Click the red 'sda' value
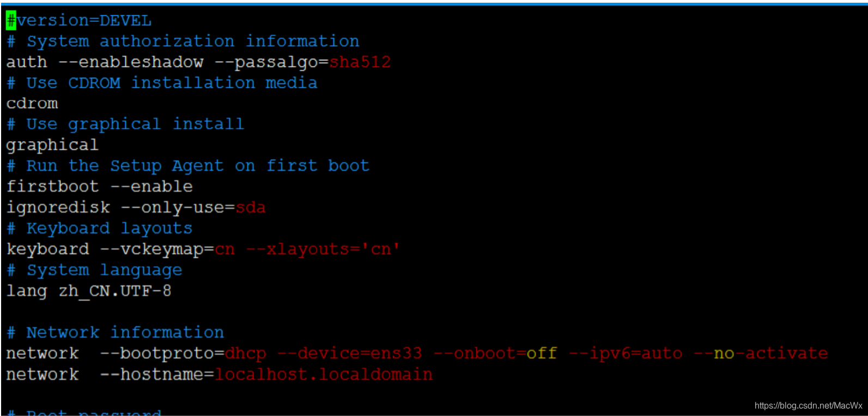868x416 pixels. coord(251,207)
